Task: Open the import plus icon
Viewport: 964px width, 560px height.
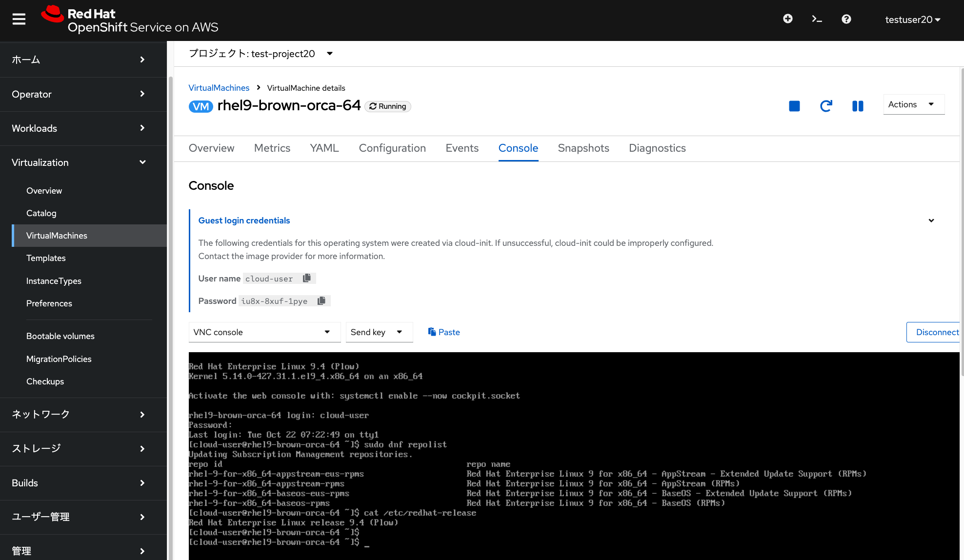Action: click(x=787, y=19)
